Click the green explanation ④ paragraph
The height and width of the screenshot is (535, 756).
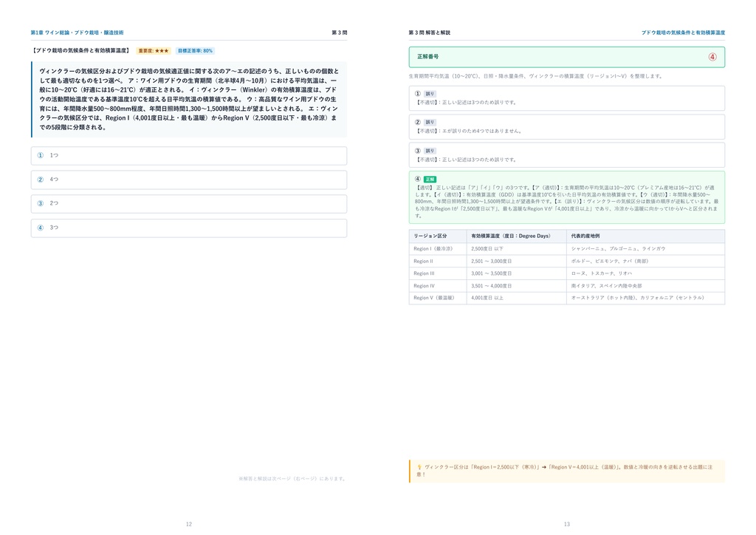[x=566, y=201]
